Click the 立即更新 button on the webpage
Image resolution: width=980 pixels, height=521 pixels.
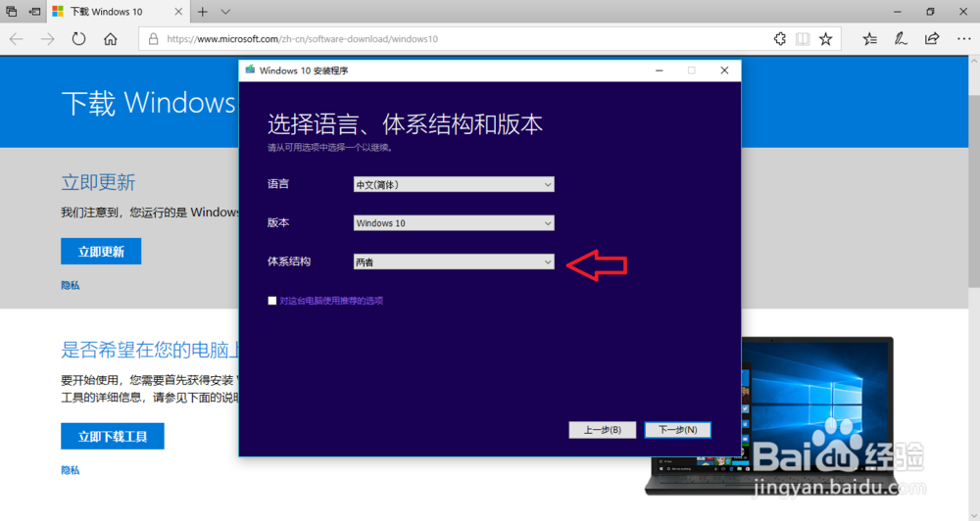(x=101, y=251)
